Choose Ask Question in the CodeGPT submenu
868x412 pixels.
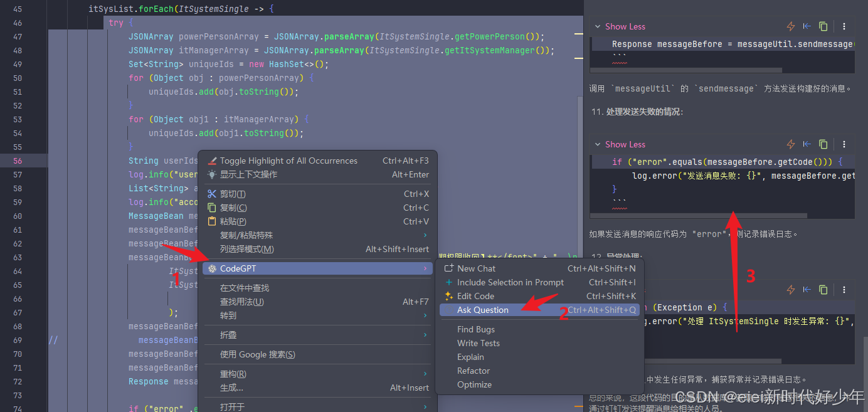(539, 310)
